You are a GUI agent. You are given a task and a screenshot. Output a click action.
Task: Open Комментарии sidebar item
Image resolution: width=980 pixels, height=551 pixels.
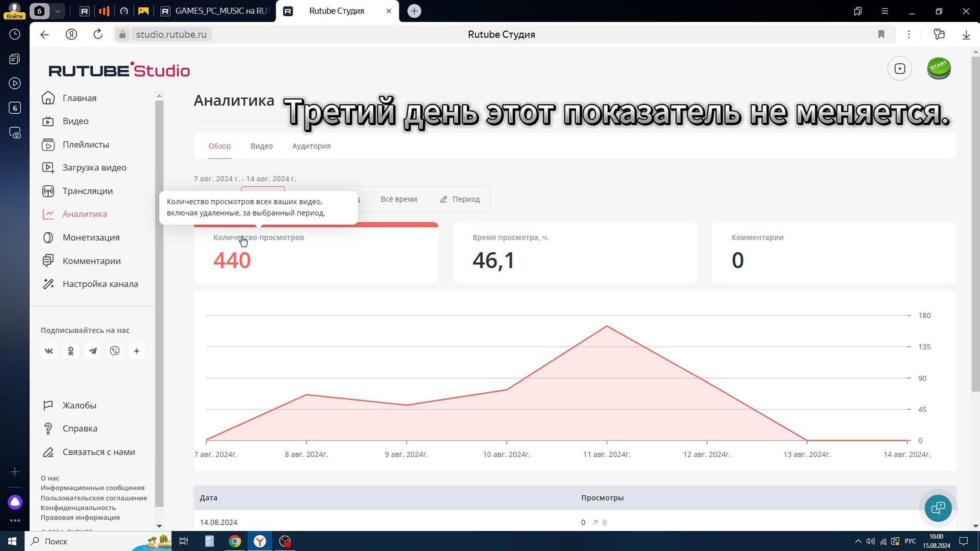pos(91,261)
